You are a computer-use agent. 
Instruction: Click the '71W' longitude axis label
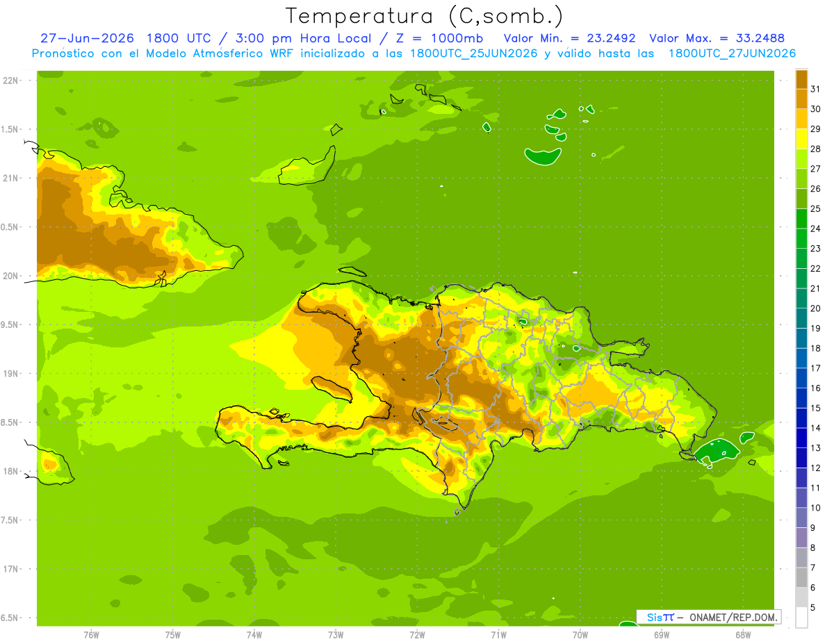[498, 634]
